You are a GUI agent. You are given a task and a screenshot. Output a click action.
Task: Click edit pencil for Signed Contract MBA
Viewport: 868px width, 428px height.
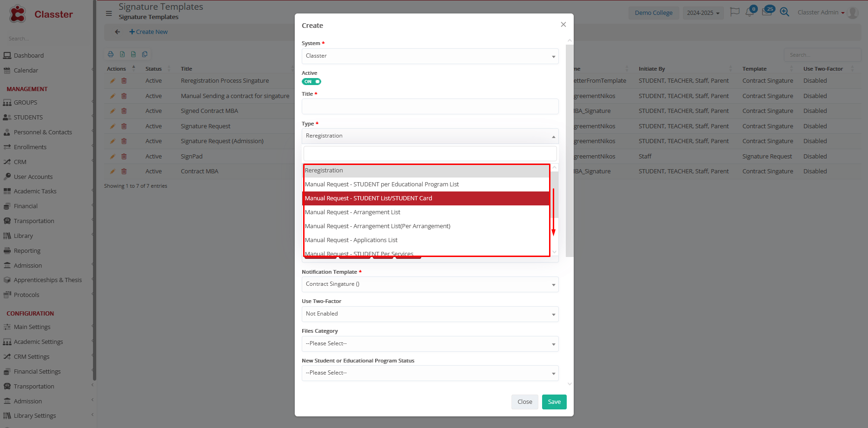pyautogui.click(x=113, y=111)
